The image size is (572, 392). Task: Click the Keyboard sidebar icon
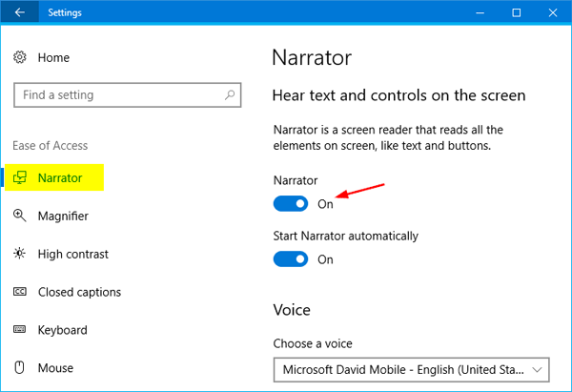point(20,330)
